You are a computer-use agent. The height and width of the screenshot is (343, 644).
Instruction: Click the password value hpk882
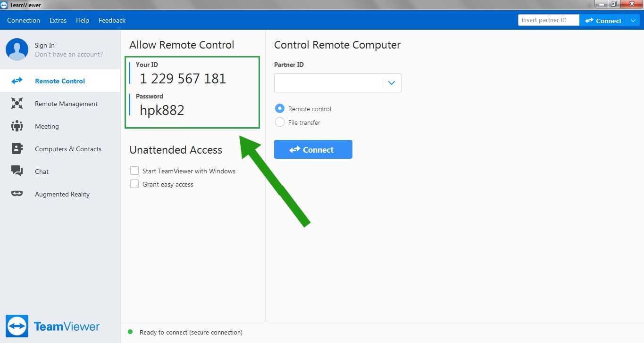[x=162, y=110]
